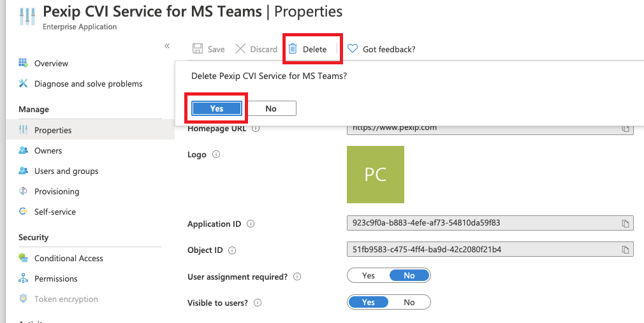The image size is (644, 323).
Task: Set User assignment required to No
Action: (x=409, y=276)
